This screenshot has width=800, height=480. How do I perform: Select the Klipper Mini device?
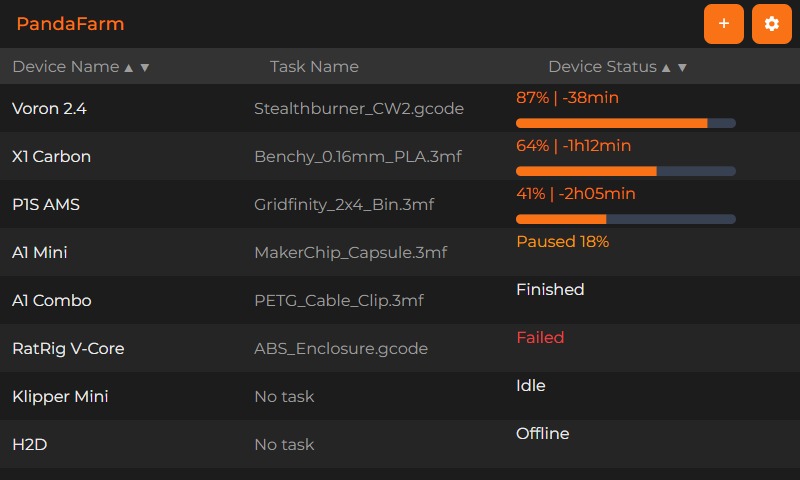pos(400,396)
